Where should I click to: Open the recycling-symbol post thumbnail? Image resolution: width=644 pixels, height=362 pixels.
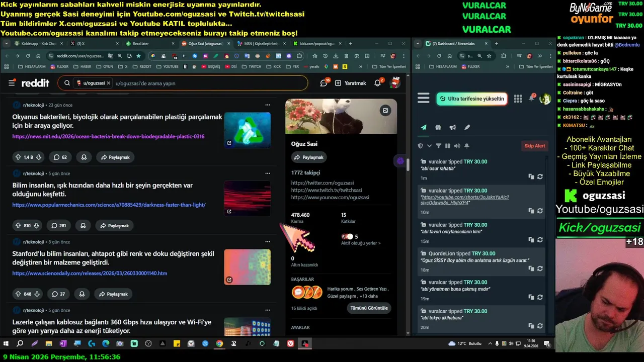pos(247,130)
